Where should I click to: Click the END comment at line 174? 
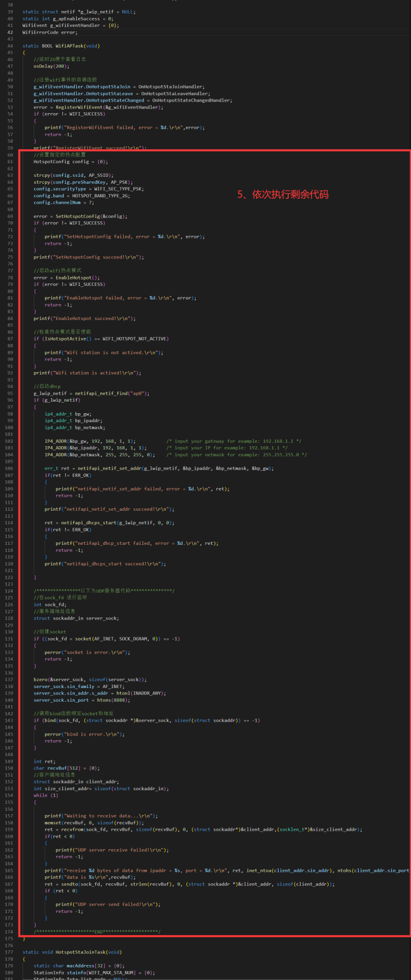click(97, 931)
